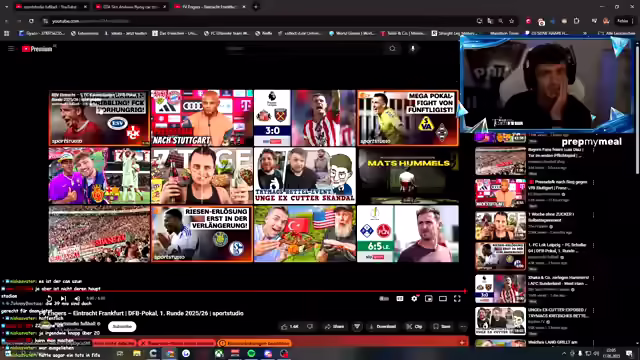Viewport: 640px width, 360px height.
Task: Search with your voice microphone
Action: 413,49
